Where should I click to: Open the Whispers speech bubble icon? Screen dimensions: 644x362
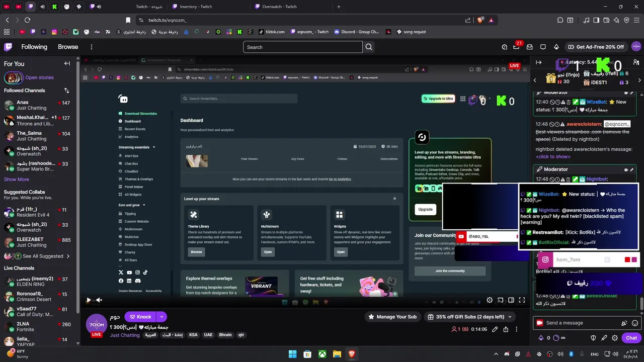pos(543,47)
